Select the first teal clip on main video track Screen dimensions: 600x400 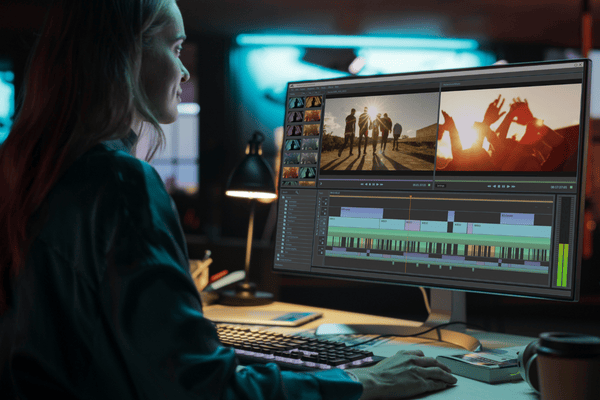354,223
